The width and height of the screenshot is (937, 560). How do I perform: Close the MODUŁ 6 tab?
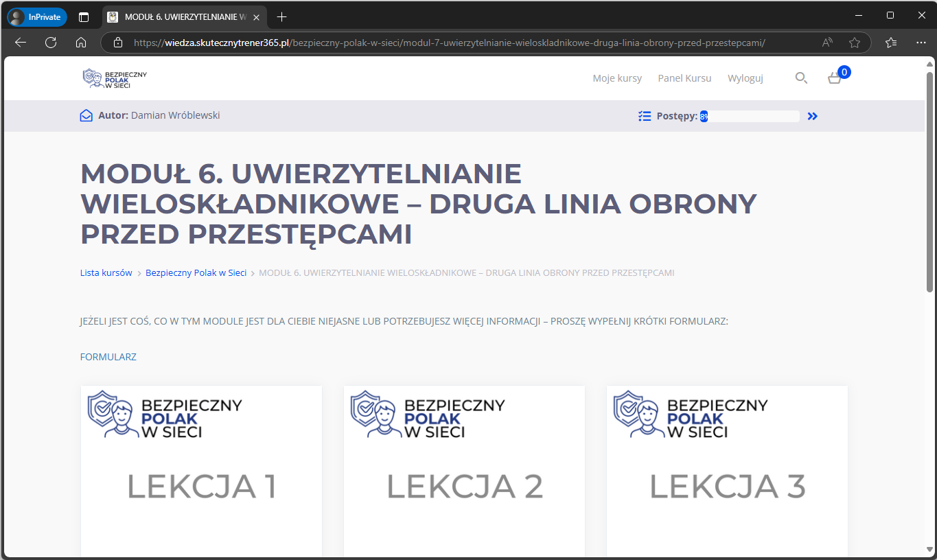256,17
